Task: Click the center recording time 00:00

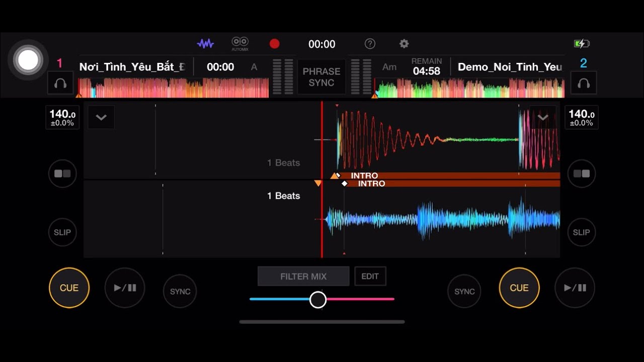Action: 322,44
